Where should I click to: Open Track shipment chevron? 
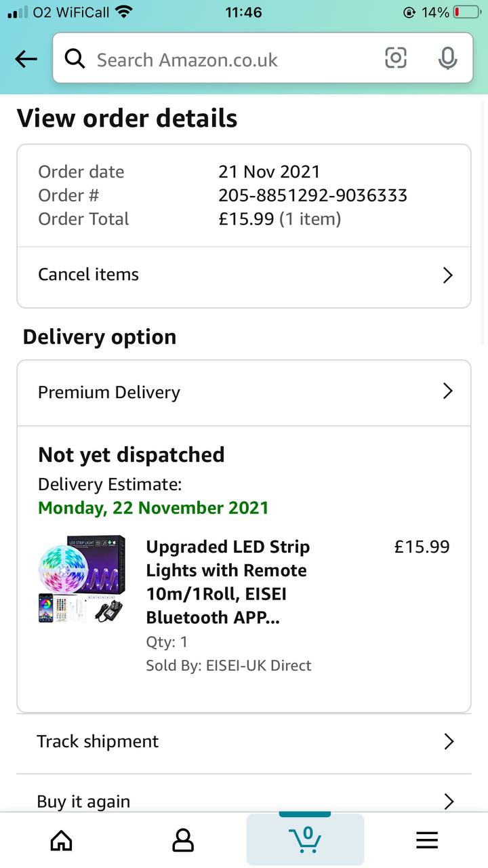tap(448, 741)
